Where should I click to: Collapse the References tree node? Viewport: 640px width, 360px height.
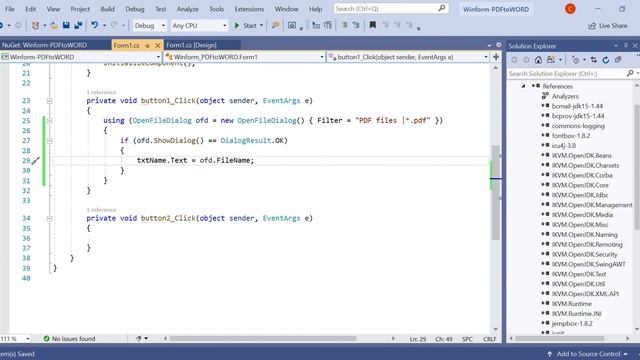[524, 86]
